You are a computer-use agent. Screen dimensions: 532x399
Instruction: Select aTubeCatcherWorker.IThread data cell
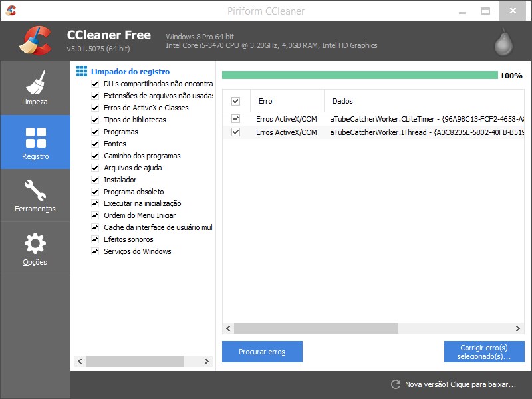tap(427, 132)
